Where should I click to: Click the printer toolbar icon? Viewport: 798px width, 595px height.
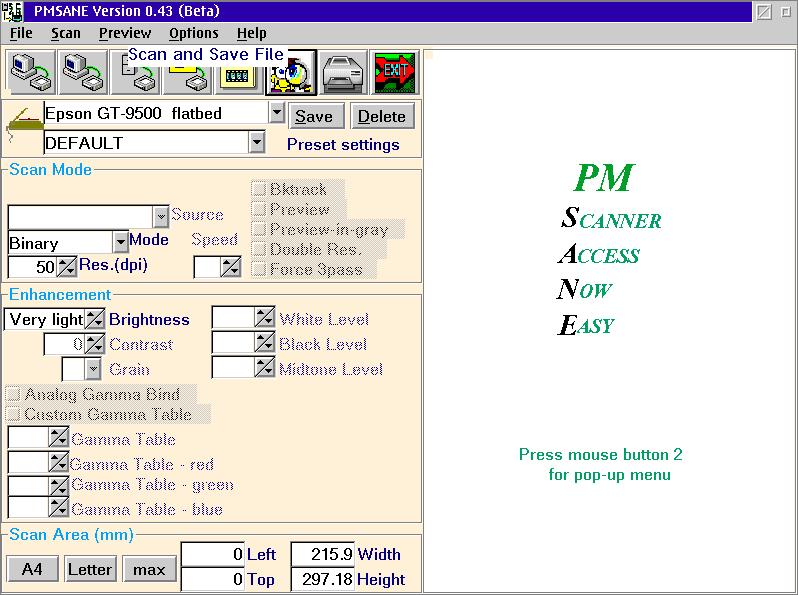pos(343,73)
